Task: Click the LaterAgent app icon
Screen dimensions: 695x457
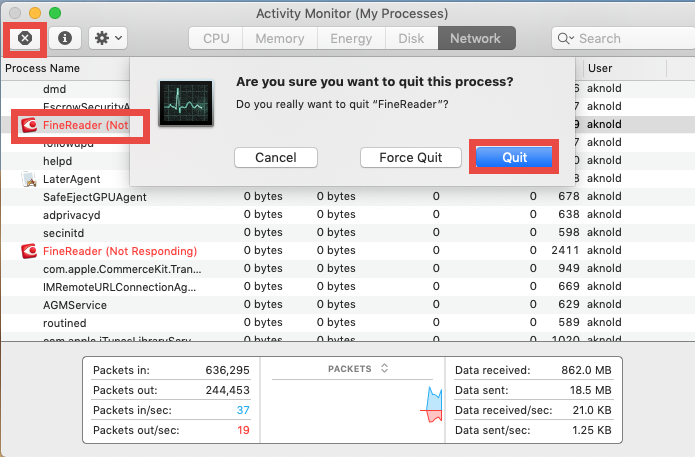Action: coord(29,179)
